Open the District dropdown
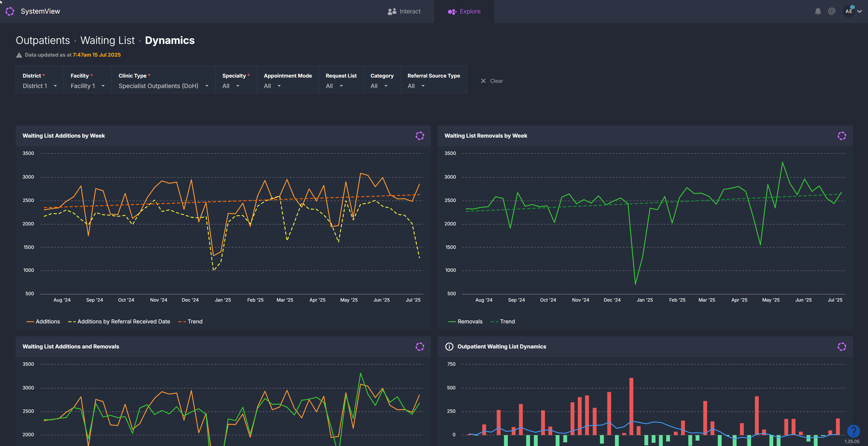The height and width of the screenshot is (446, 868). click(40, 80)
